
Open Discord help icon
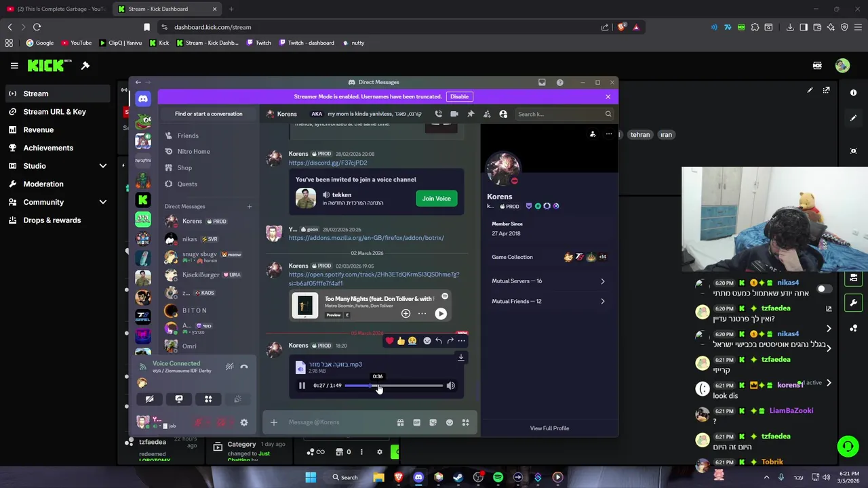(559, 82)
